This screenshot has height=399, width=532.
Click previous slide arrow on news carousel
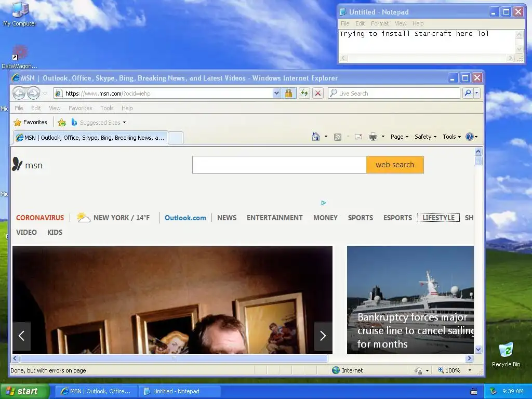pos(21,336)
